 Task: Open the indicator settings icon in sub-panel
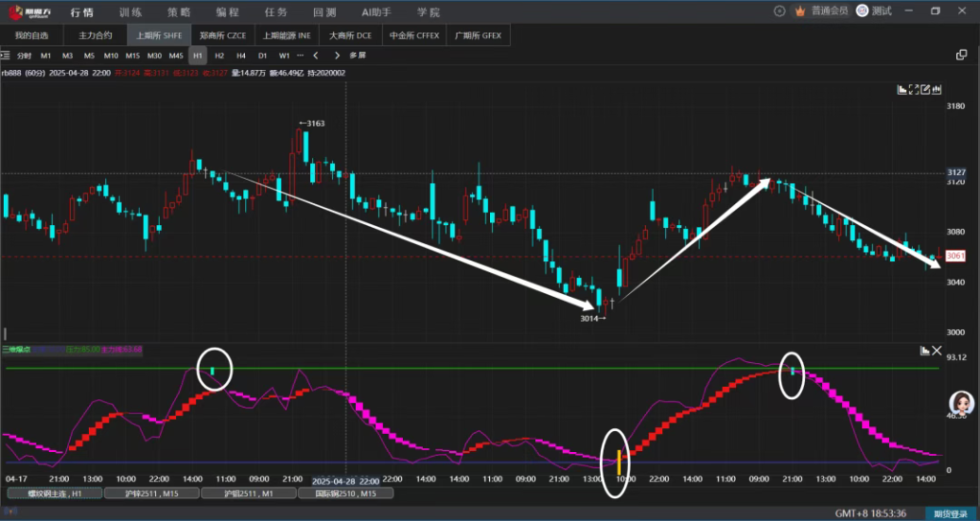click(924, 351)
